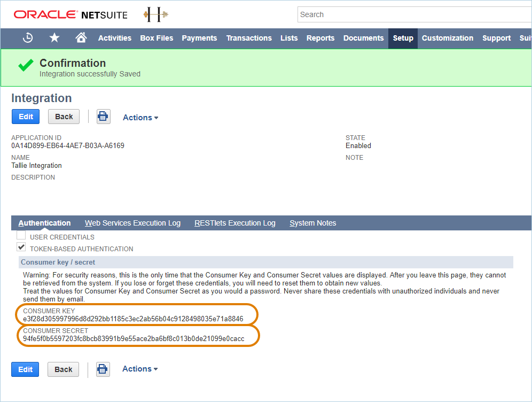Expand the bottom Actions dropdown
532x402 pixels.
(140, 369)
